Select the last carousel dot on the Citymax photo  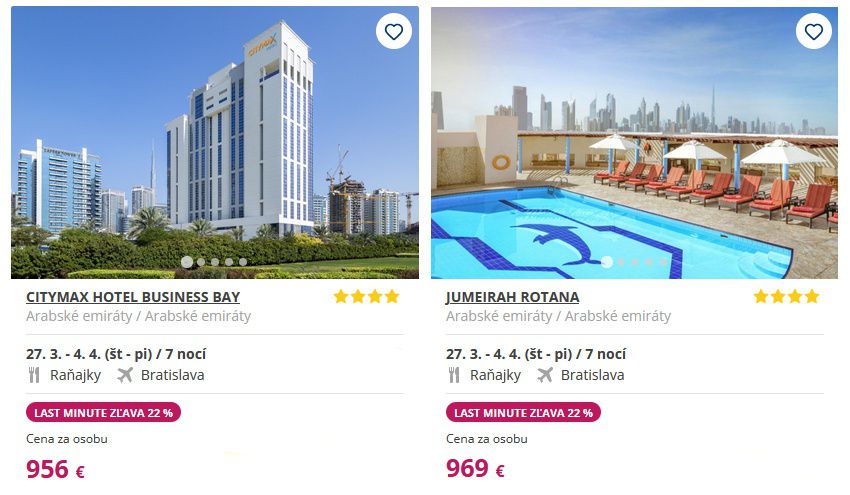[243, 262]
